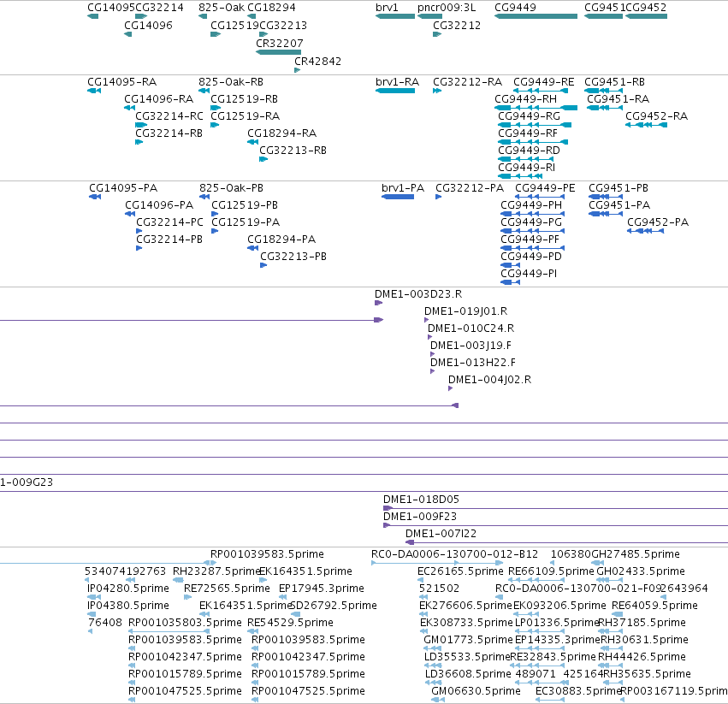
Task: Select the CG9449-RF transcript label
Action: pos(528,133)
